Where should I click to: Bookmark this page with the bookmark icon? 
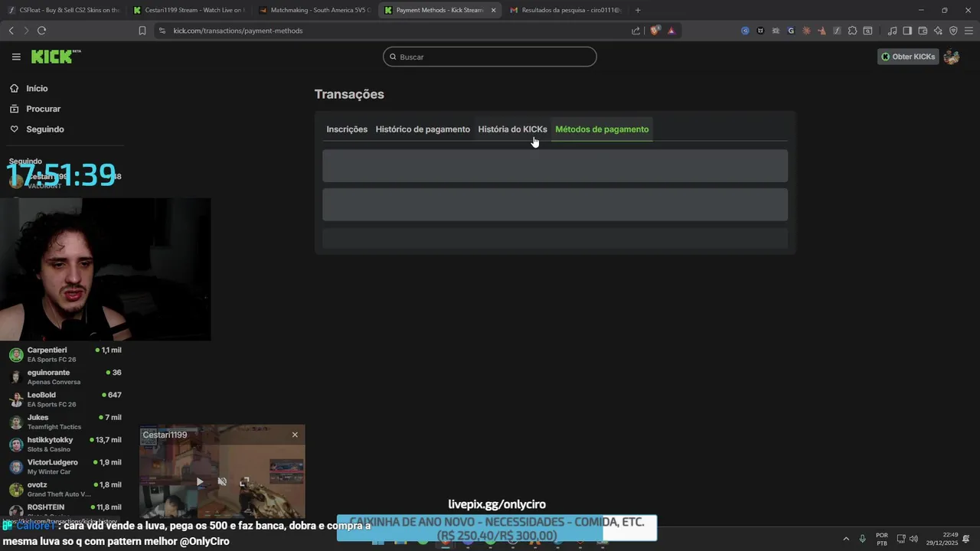point(142,31)
